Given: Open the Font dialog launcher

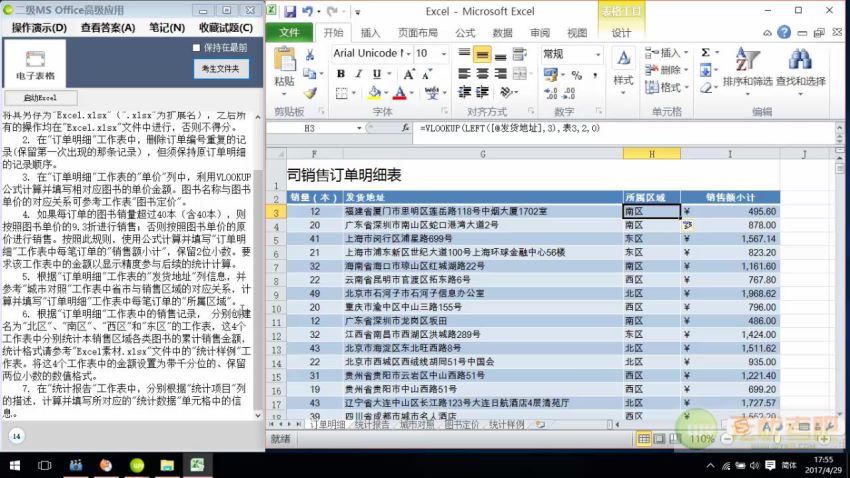Looking at the screenshot, I should coord(445,111).
